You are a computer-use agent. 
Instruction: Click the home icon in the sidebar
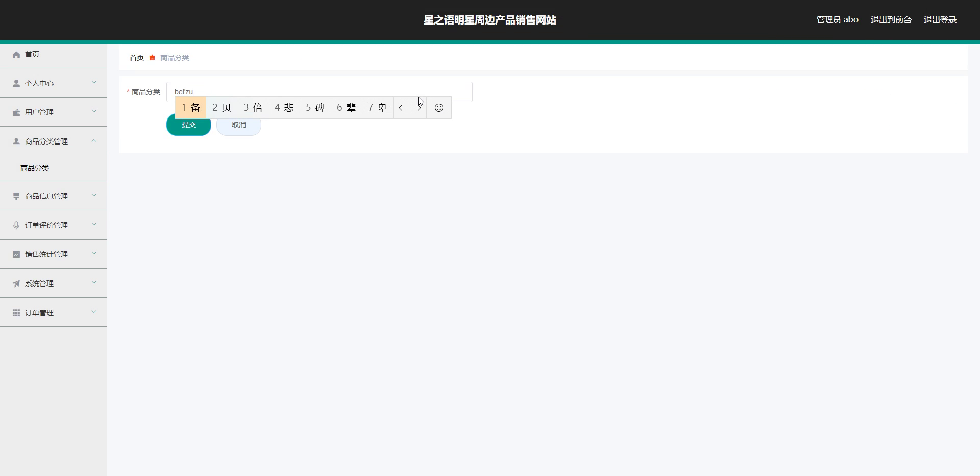16,55
